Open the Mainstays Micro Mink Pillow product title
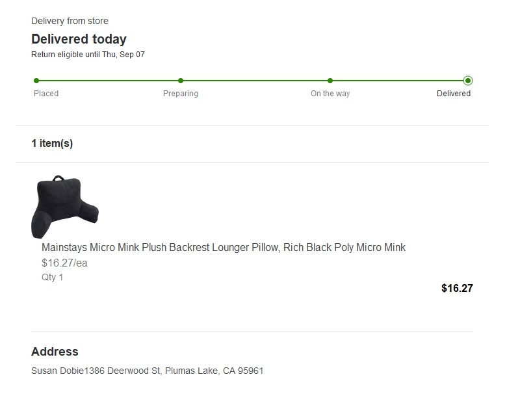 click(224, 248)
